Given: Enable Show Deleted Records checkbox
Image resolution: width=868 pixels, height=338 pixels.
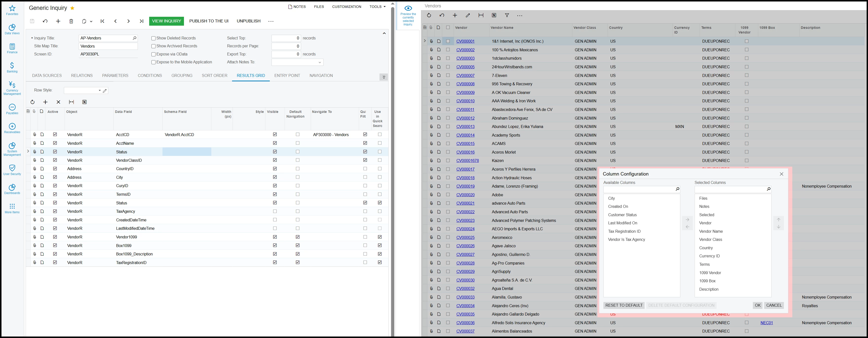Looking at the screenshot, I should (154, 38).
